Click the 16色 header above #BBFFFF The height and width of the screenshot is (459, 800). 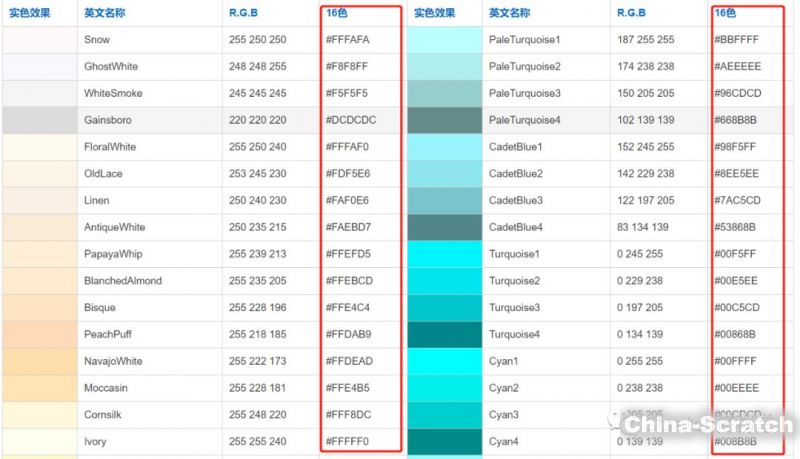coord(725,13)
